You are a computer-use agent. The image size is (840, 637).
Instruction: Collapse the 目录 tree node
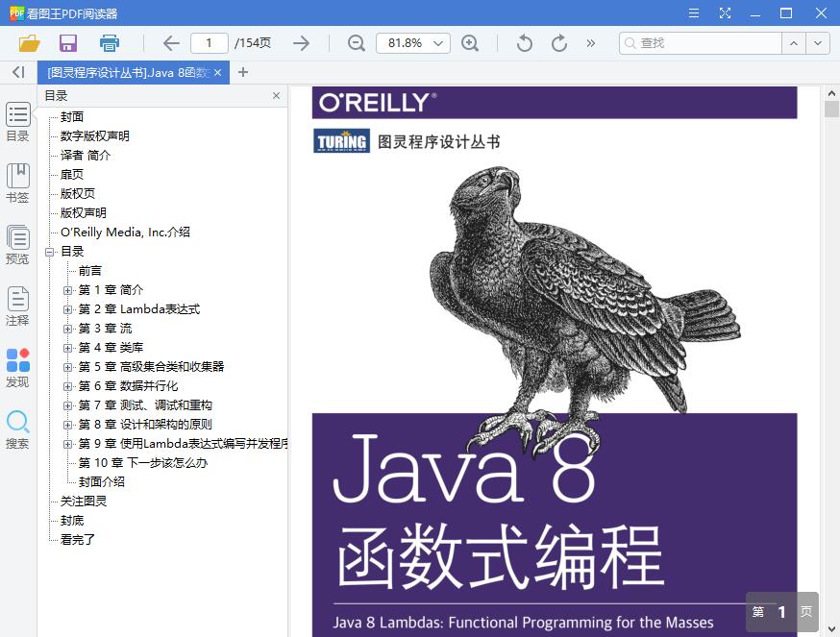click(x=50, y=252)
